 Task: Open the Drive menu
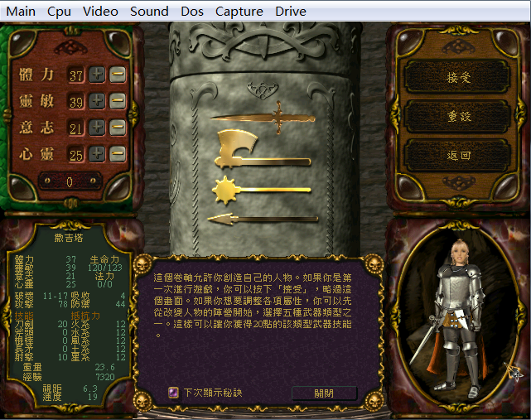291,12
